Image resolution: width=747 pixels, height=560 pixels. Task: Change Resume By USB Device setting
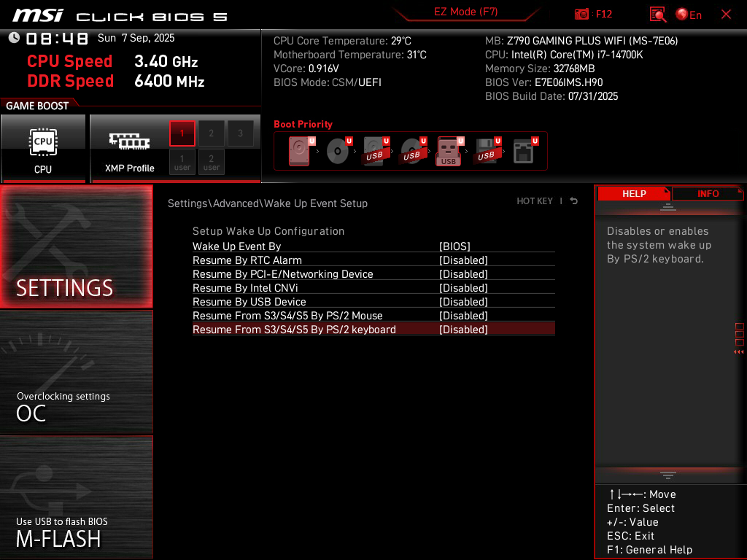[x=373, y=301]
